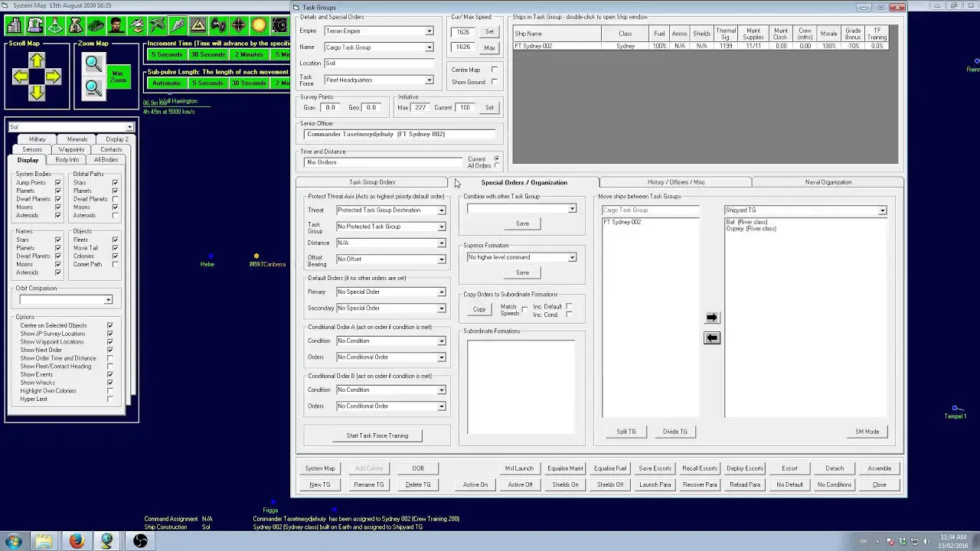Switch to the Task Group Orders tab
The height and width of the screenshot is (551, 980).
(x=372, y=182)
